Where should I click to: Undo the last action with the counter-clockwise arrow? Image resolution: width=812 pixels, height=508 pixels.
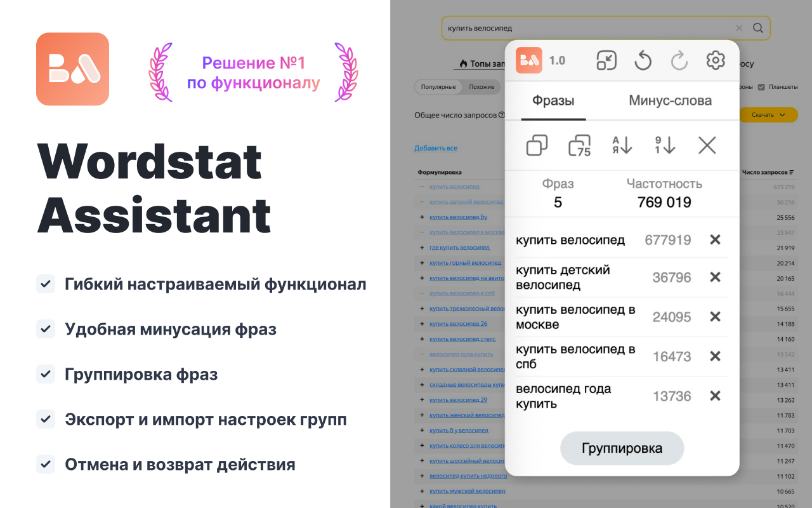pyautogui.click(x=643, y=60)
